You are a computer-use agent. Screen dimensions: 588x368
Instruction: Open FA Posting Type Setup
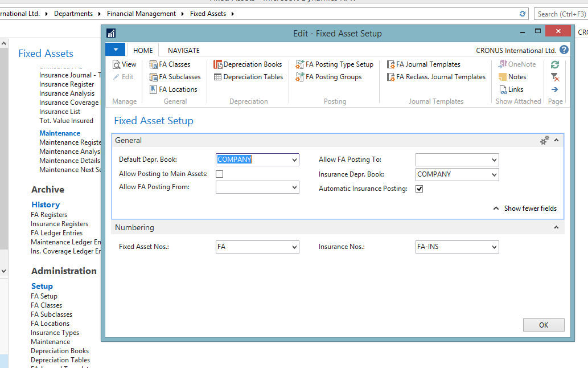point(340,64)
